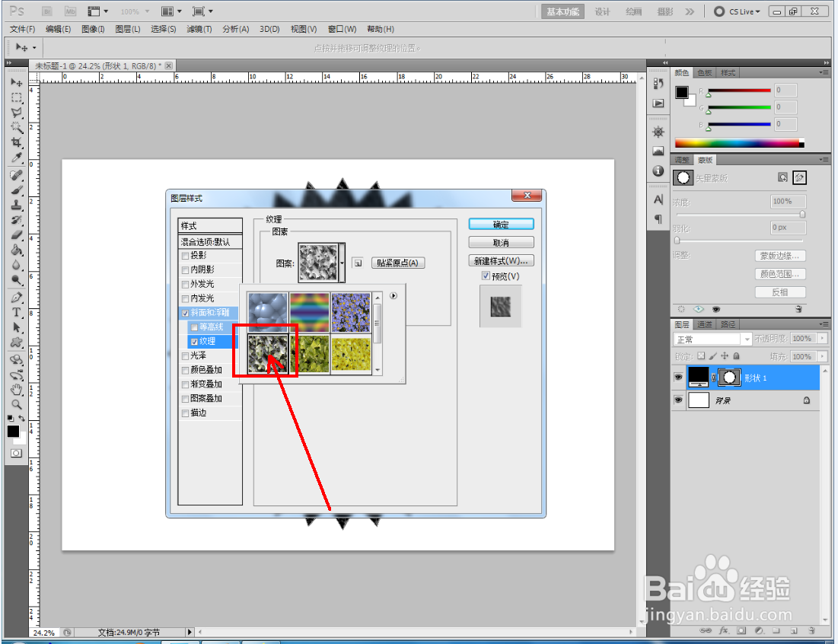
Task: Open the blend mode 正常 dropdown
Action: [x=712, y=339]
